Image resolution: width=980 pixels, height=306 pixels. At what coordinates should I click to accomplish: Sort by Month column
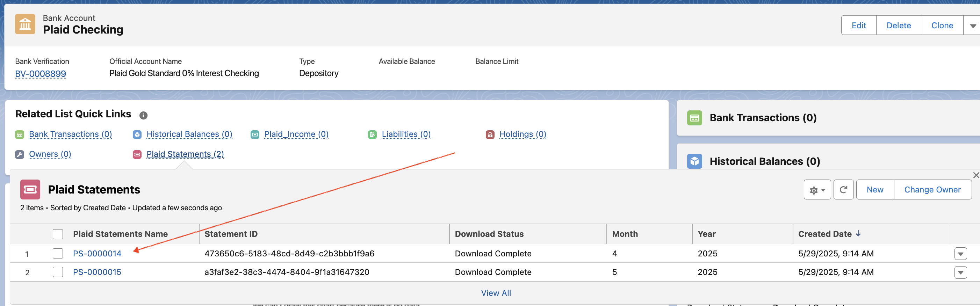[625, 234]
